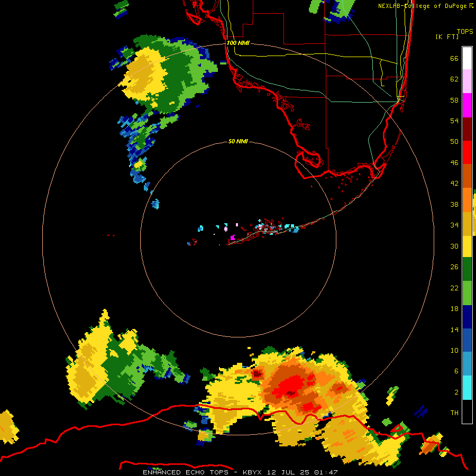Click the "46" legend value
476x476 pixels.
[x=454, y=163]
